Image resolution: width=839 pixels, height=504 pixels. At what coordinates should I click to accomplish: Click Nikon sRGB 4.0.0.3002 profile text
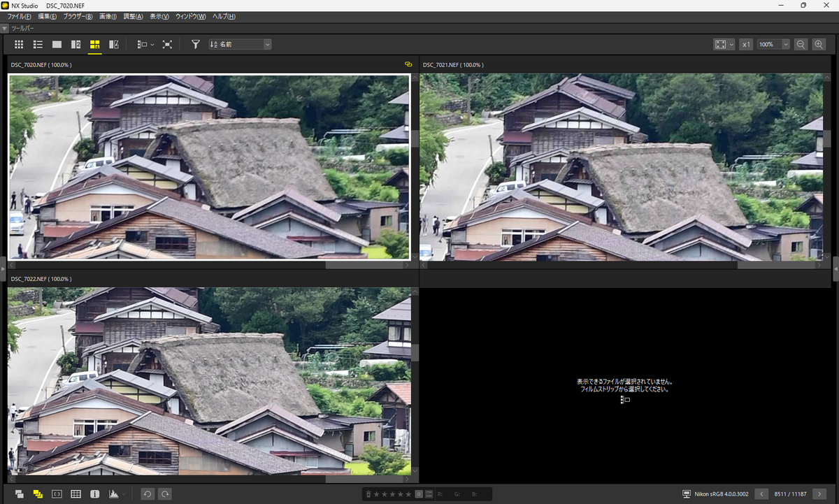point(722,494)
